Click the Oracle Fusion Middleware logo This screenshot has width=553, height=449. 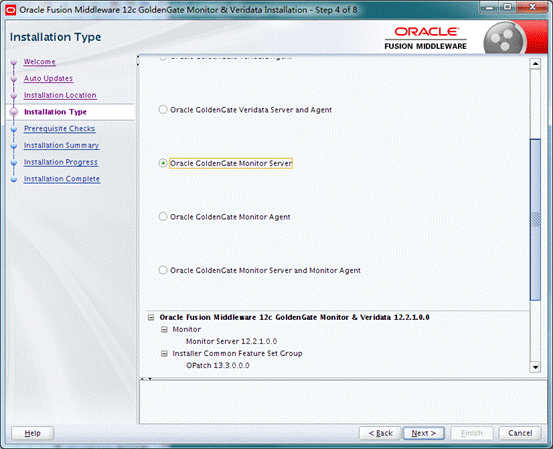point(426,38)
